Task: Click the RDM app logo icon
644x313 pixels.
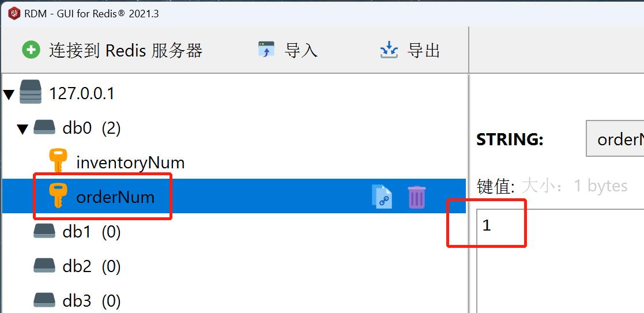Action: (14, 14)
